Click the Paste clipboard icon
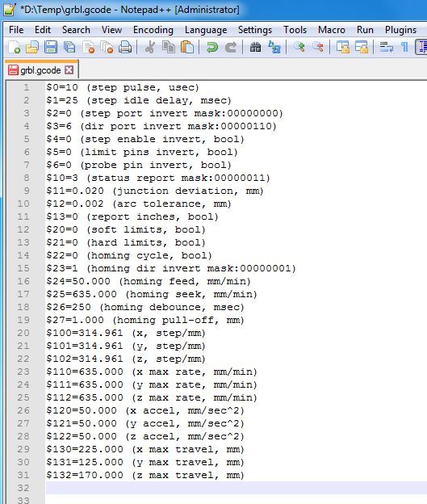427x504 pixels. 187,47
